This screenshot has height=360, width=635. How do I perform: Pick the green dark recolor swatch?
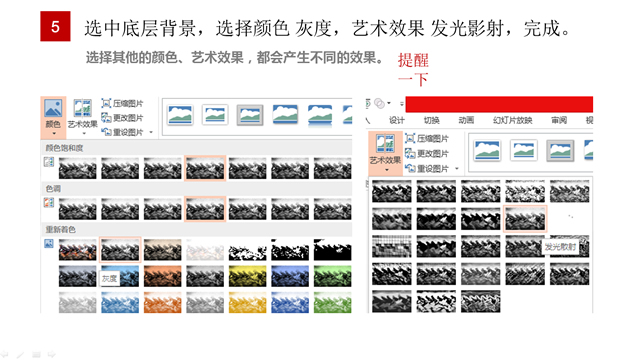(x=332, y=276)
